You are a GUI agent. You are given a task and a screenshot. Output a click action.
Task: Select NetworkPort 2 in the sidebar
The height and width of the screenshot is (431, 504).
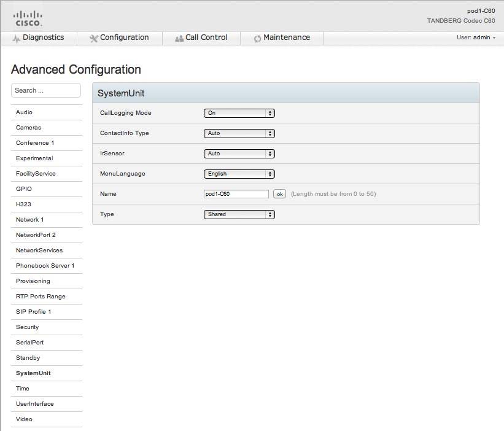pyautogui.click(x=47, y=235)
